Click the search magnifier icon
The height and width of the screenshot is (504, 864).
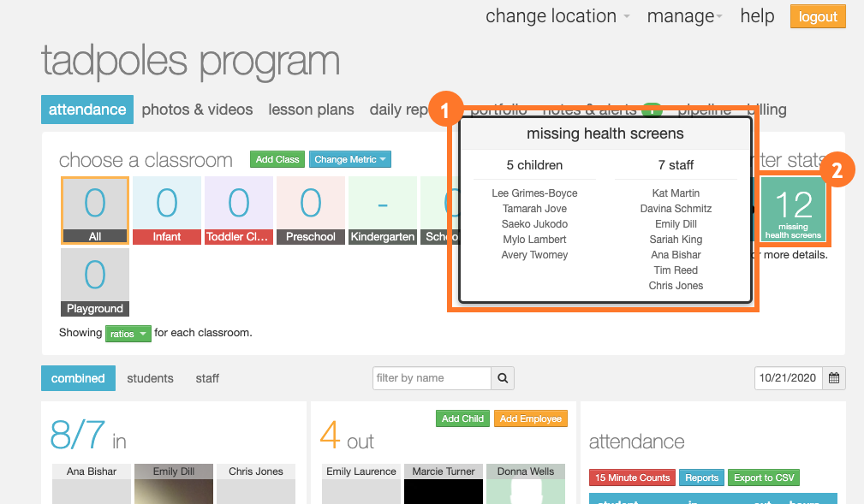click(x=503, y=377)
